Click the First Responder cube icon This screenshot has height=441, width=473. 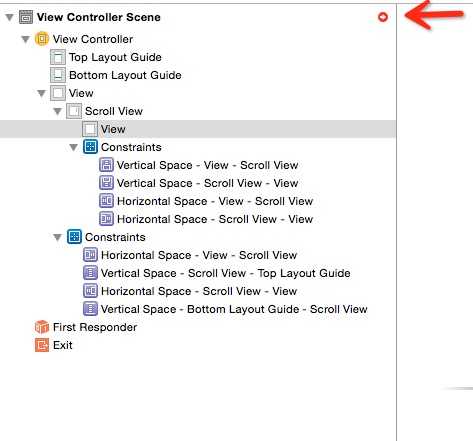(42, 327)
